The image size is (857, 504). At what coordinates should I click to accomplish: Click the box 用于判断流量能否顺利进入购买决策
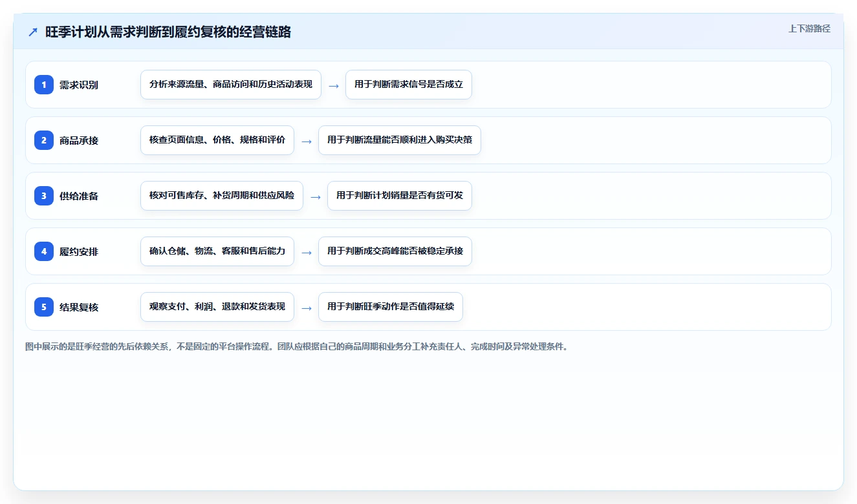pos(400,140)
